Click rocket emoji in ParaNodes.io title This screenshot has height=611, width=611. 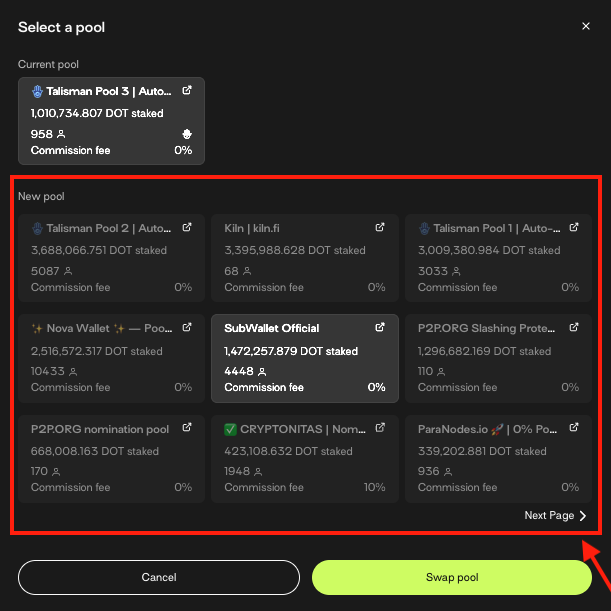(x=497, y=429)
